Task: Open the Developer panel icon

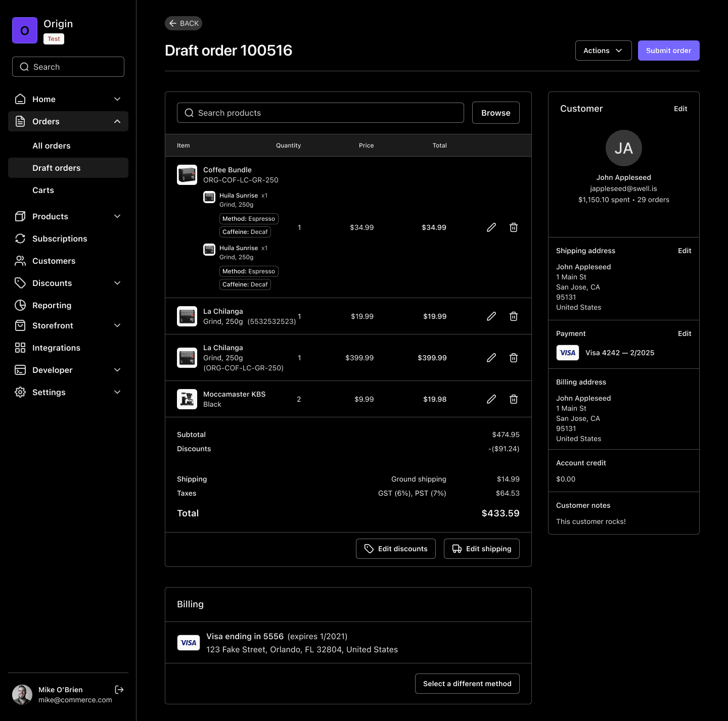Action: pyautogui.click(x=20, y=369)
